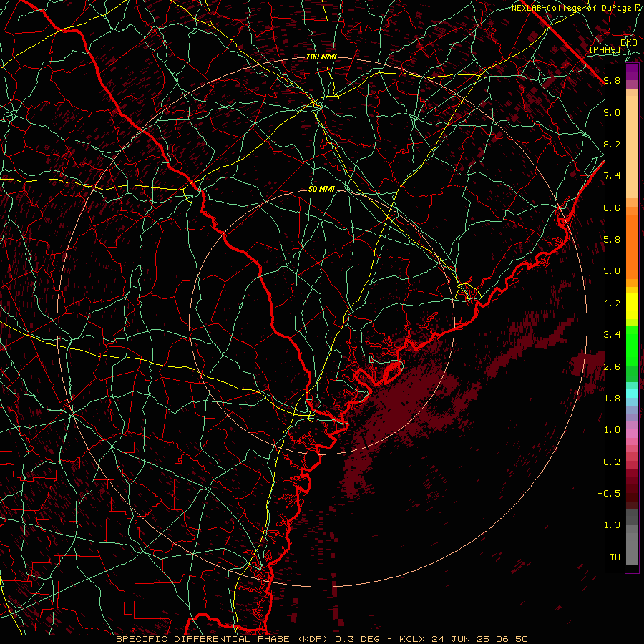
Task: Click the 8.2 value on the color scale
Action: pyautogui.click(x=612, y=145)
